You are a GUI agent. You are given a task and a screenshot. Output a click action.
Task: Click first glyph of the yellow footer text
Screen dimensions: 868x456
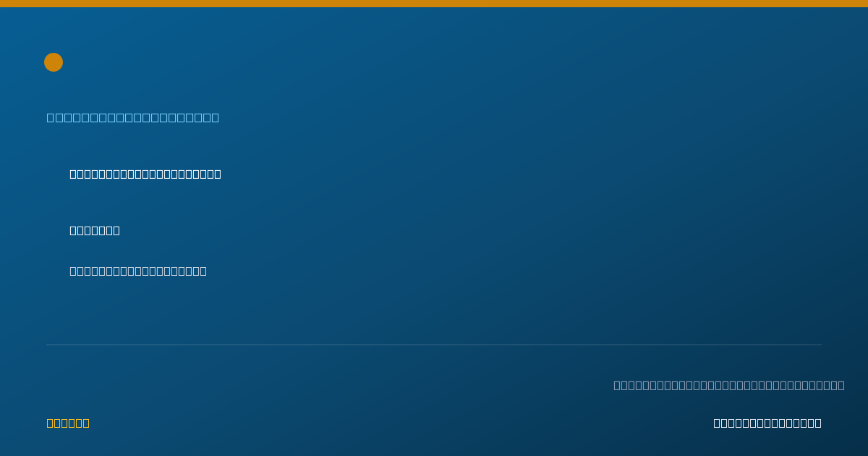[51, 423]
